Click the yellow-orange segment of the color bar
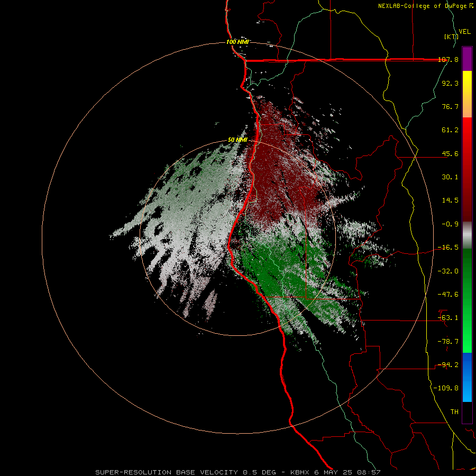This screenshot has height=476, width=476. tap(467, 94)
